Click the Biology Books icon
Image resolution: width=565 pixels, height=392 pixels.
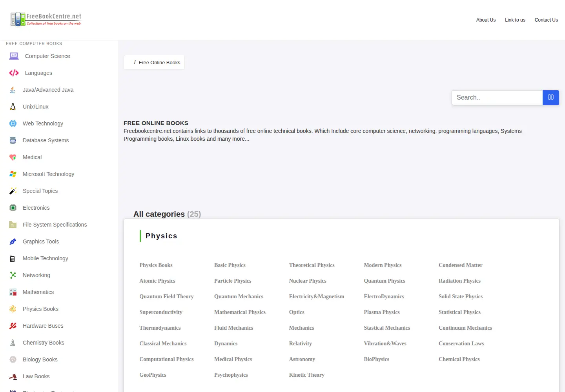tap(13, 359)
